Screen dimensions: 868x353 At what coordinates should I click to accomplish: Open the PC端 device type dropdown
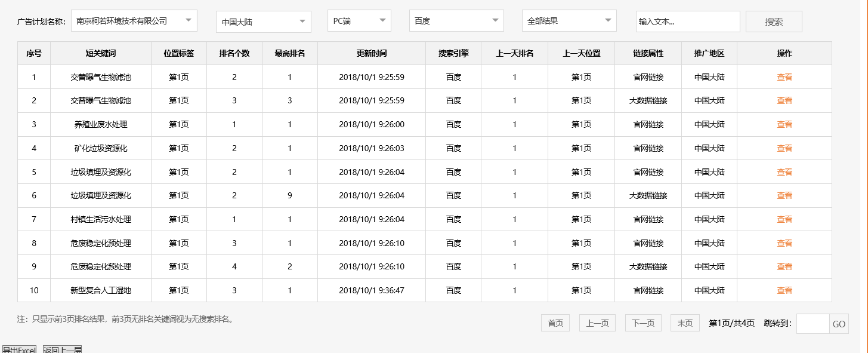coord(358,21)
